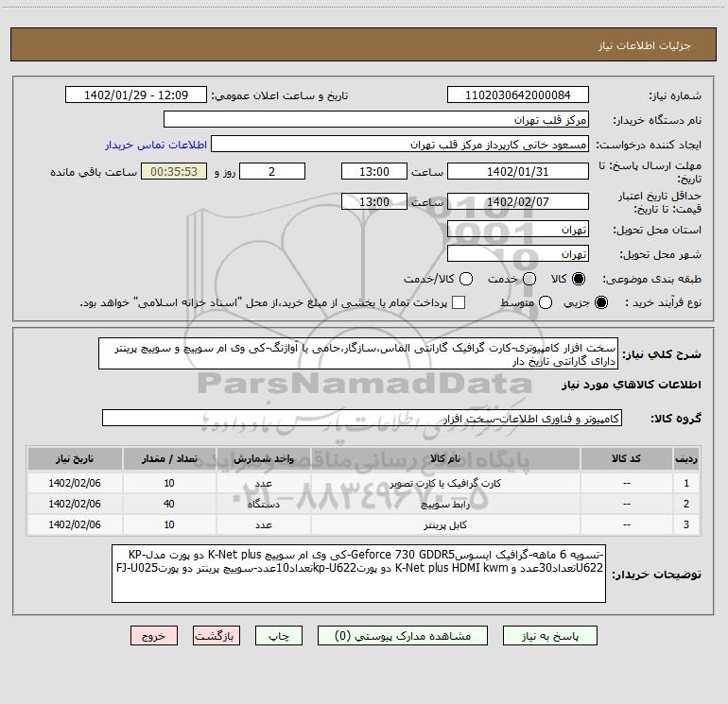Image resolution: width=728 pixels, height=704 pixels.
Task: Click the remaining time field 00:35:53
Action: pos(174,171)
